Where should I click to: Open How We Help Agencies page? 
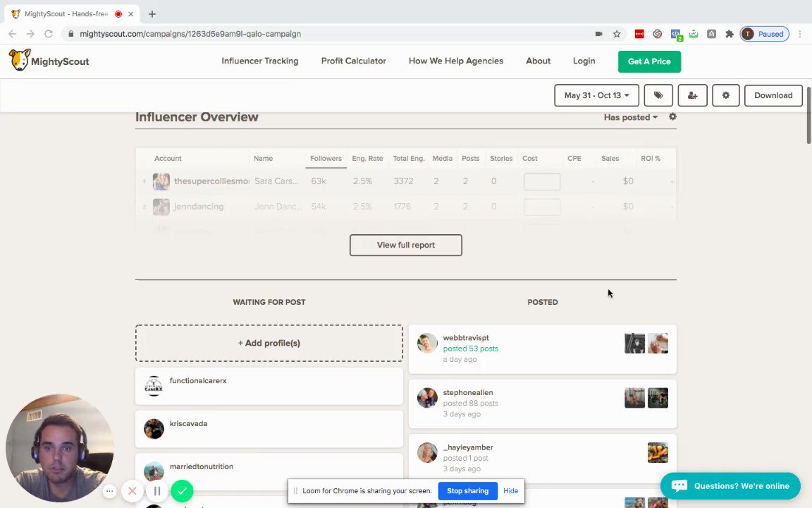(x=456, y=61)
